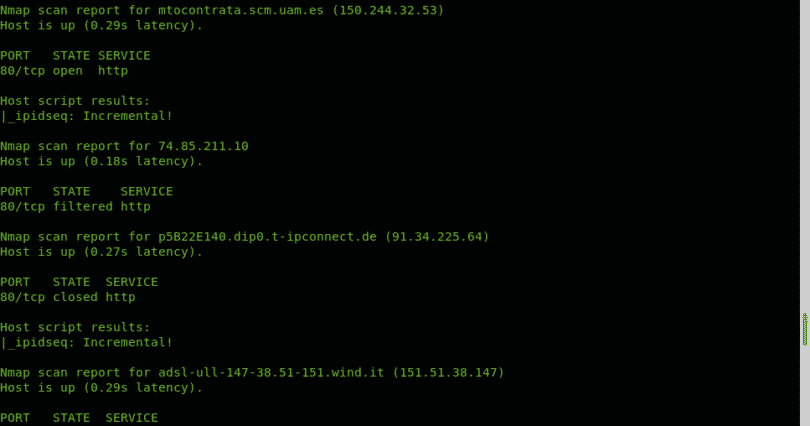810x426 pixels.
Task: Click the IP address 91.34.225.64
Action: click(436, 236)
